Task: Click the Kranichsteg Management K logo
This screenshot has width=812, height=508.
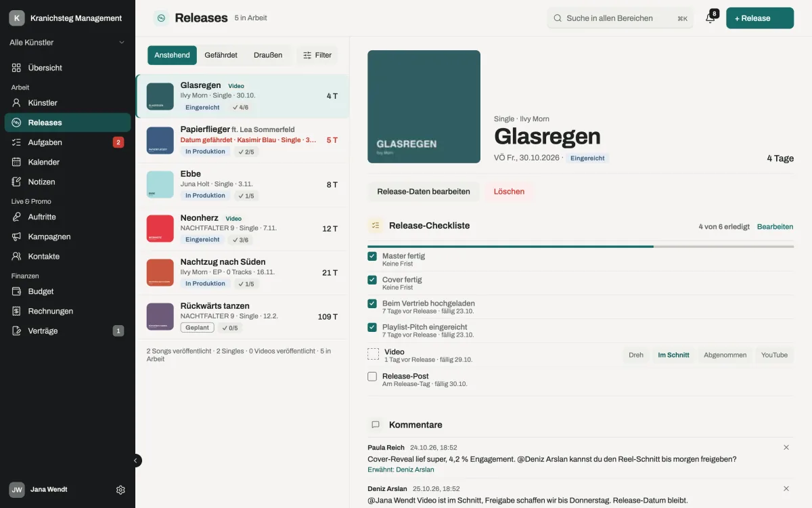Action: [17, 18]
